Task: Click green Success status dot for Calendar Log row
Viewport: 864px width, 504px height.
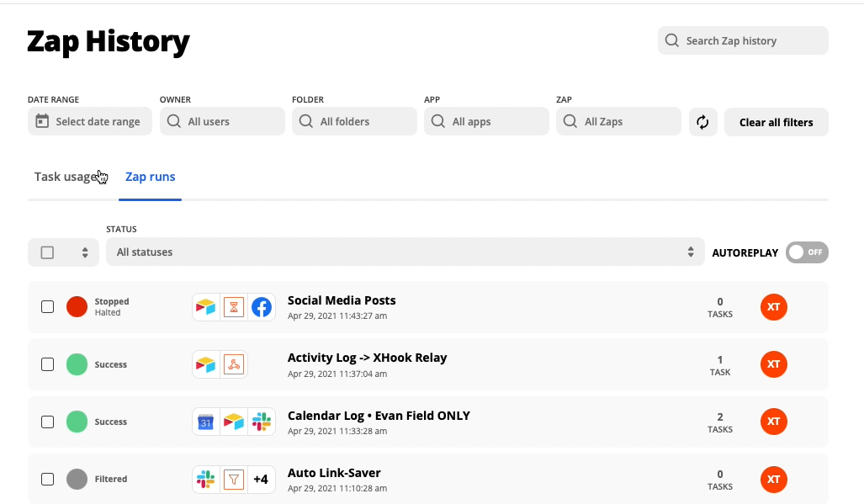Action: (x=77, y=422)
